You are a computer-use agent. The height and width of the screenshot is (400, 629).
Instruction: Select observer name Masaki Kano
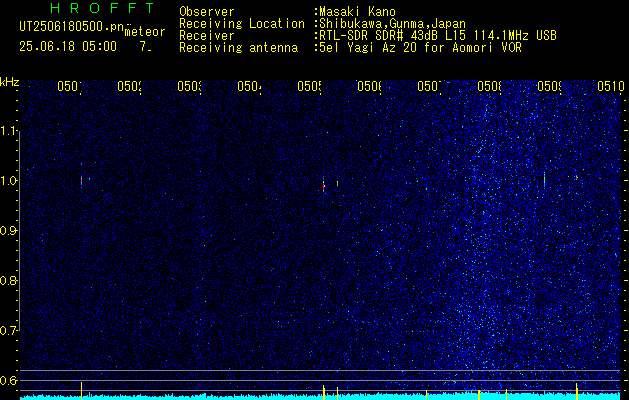point(357,12)
